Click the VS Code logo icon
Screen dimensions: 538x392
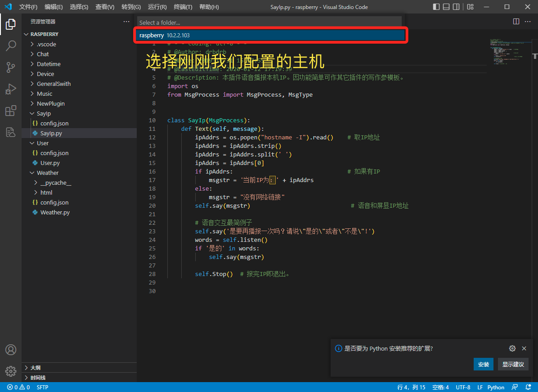click(8, 7)
